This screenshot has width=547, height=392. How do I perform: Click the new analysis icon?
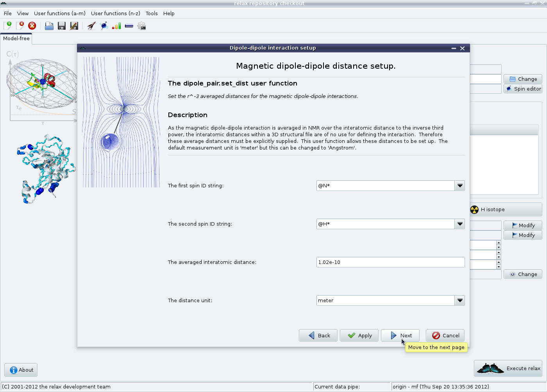pos(7,26)
